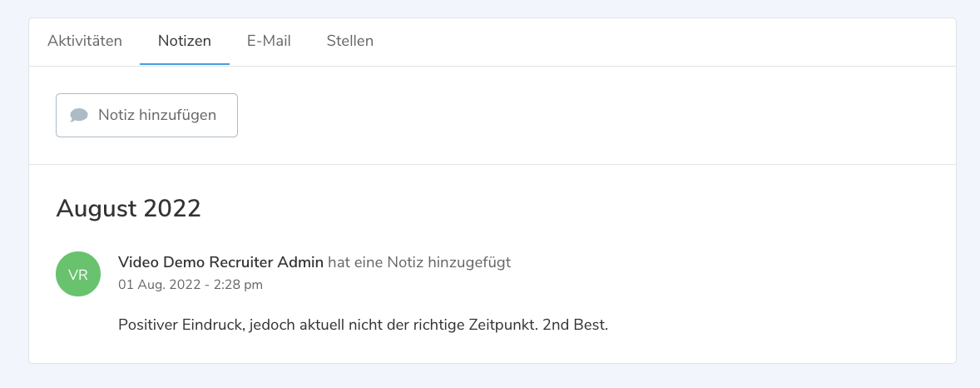
Task: Click the 'hat eine Notiz hinzugefügt' text
Action: pos(419,262)
